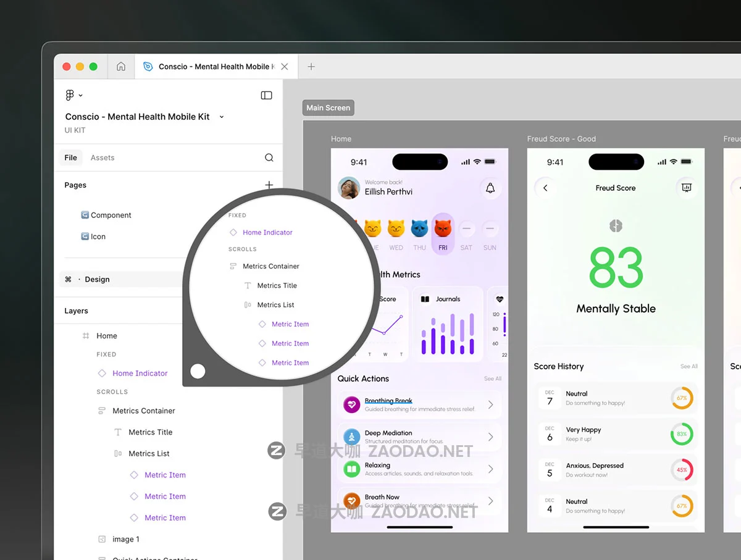Add a new page with plus icon
This screenshot has width=741, height=560.
269,185
